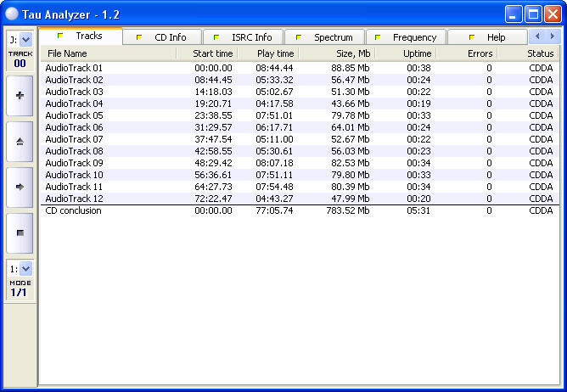Open the ISRC Info tab
This screenshot has width=567, height=392.
244,37
